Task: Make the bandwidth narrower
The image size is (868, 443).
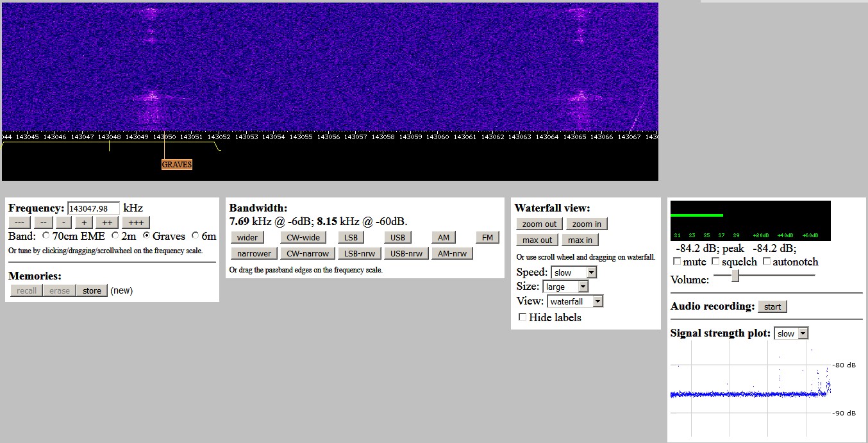Action: click(254, 253)
